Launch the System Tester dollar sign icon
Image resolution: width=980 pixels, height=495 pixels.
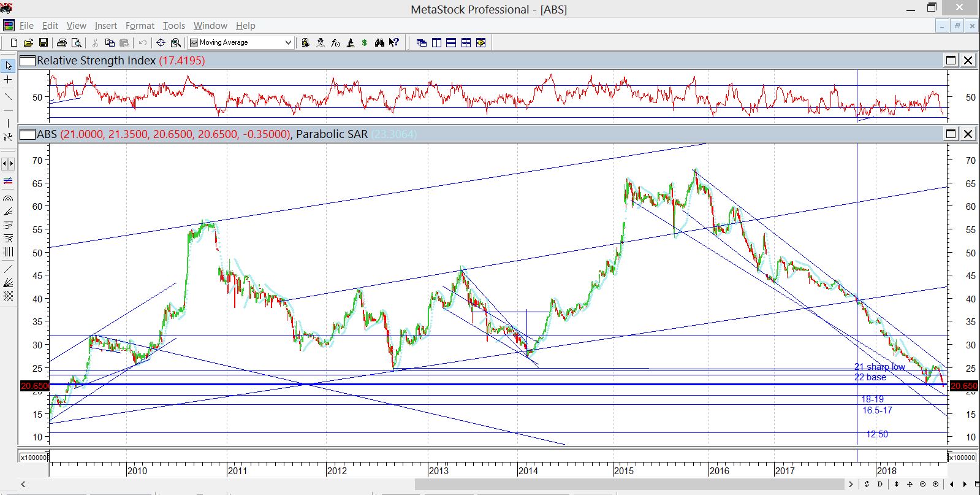click(365, 42)
